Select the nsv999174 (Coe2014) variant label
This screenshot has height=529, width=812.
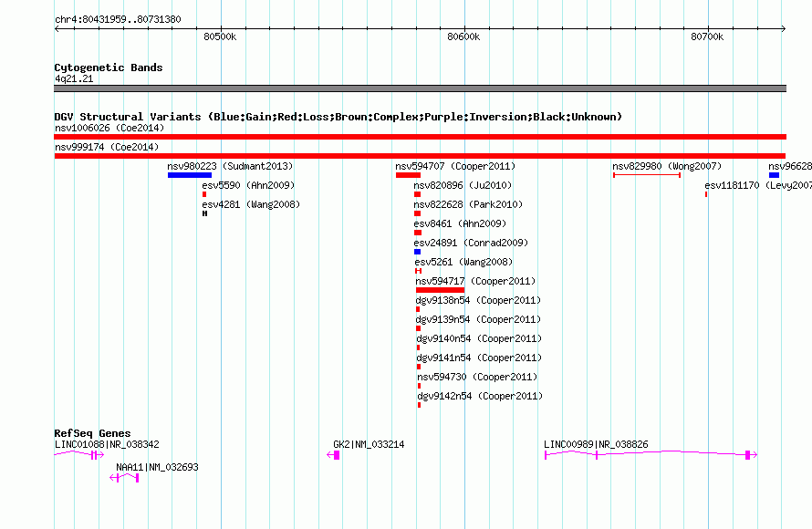pos(107,147)
